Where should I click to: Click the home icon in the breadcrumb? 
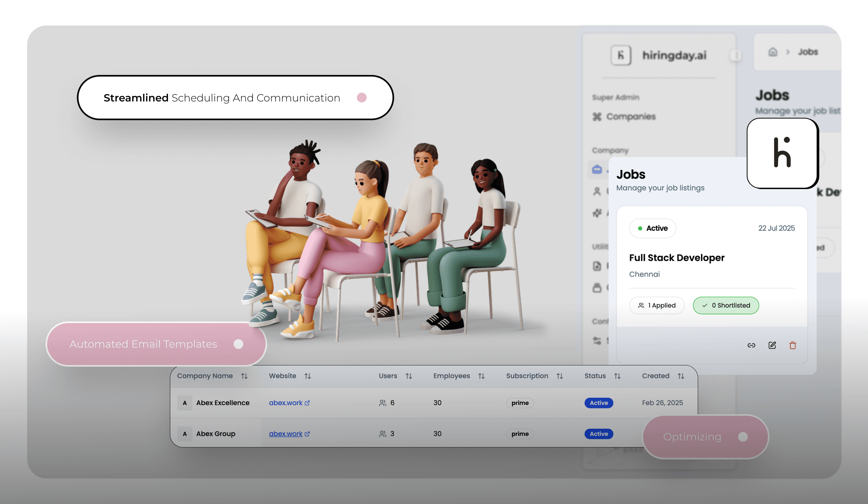[773, 52]
